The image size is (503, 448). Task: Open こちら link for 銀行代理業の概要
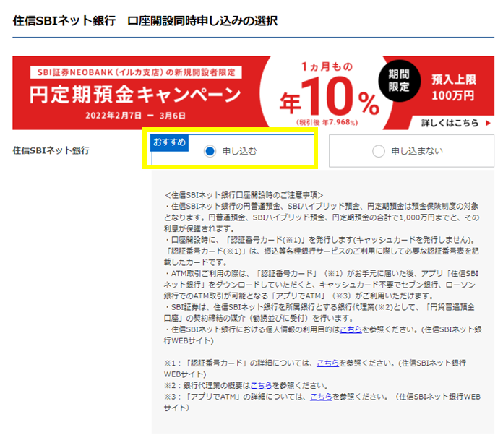tap(261, 385)
